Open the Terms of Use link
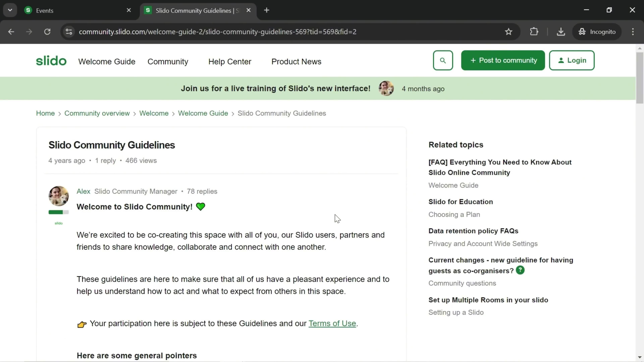644x362 pixels. click(332, 323)
